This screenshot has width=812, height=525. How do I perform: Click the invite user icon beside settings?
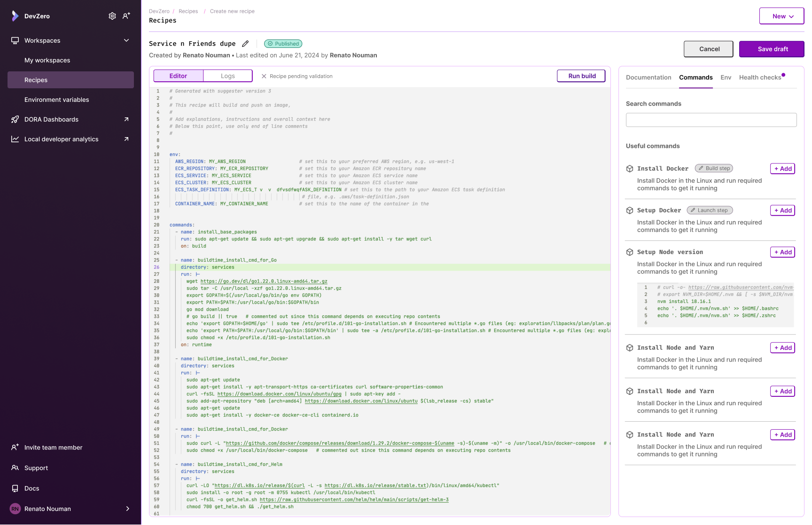[x=126, y=15]
